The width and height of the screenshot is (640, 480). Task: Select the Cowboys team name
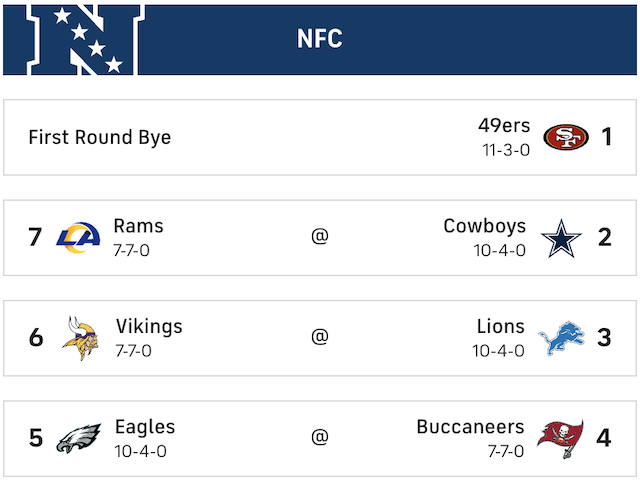click(x=484, y=226)
